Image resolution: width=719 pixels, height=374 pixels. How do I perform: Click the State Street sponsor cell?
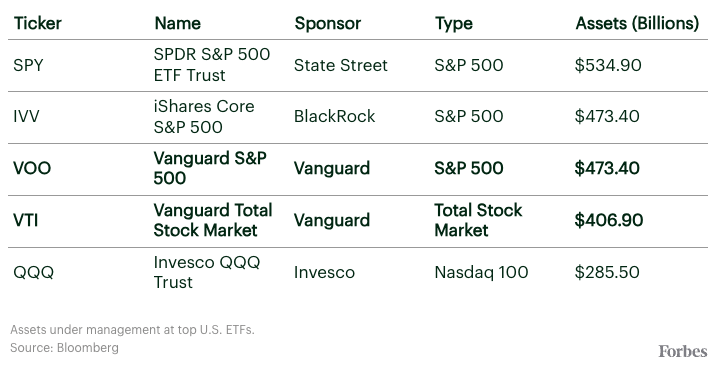341,66
